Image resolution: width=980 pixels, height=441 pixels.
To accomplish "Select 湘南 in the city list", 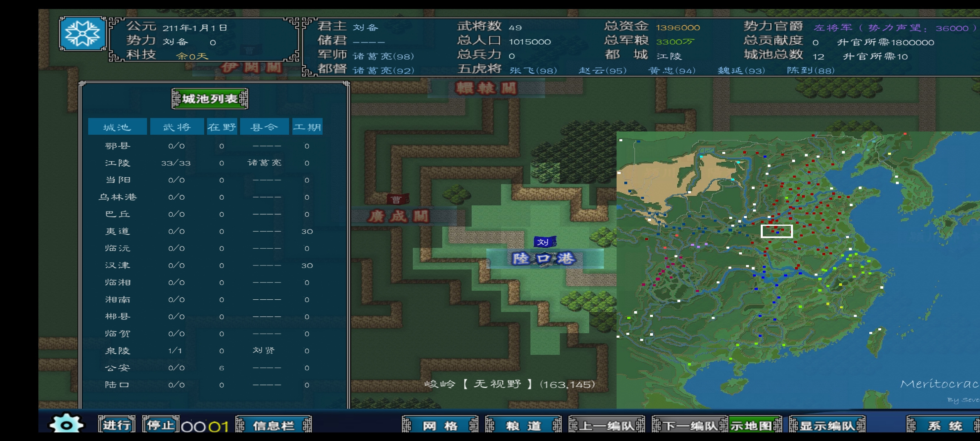I will click(x=118, y=299).
